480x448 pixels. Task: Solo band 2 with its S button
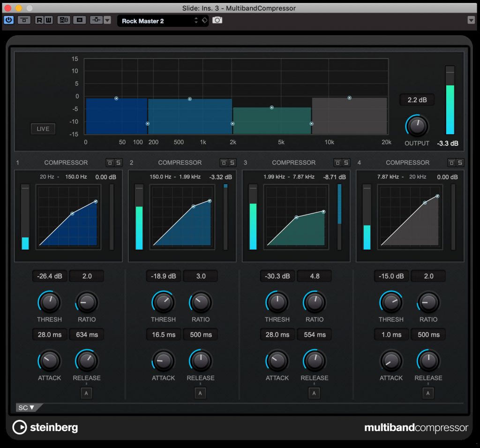232,162
